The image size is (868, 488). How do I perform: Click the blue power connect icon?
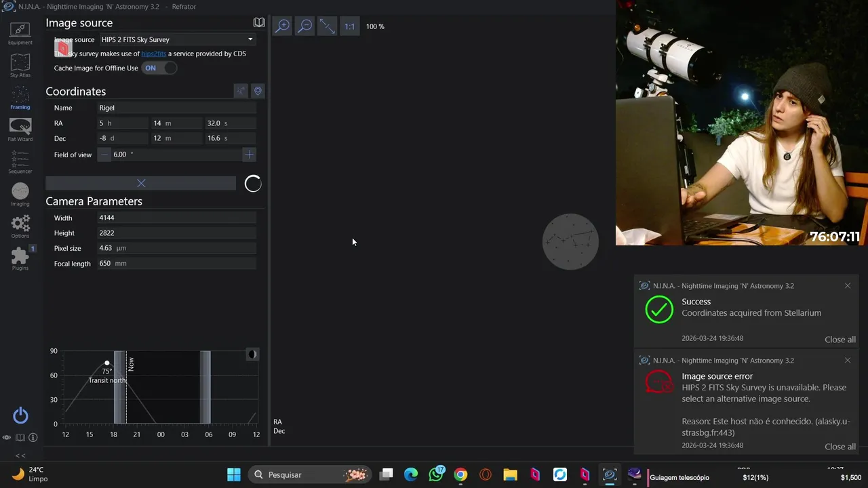tap(20, 415)
